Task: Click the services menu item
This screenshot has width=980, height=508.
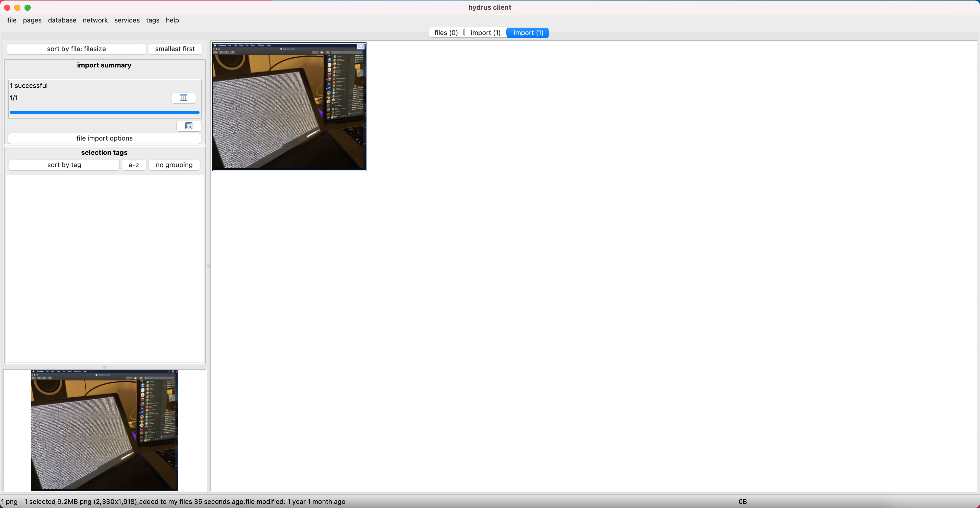Action: [127, 20]
